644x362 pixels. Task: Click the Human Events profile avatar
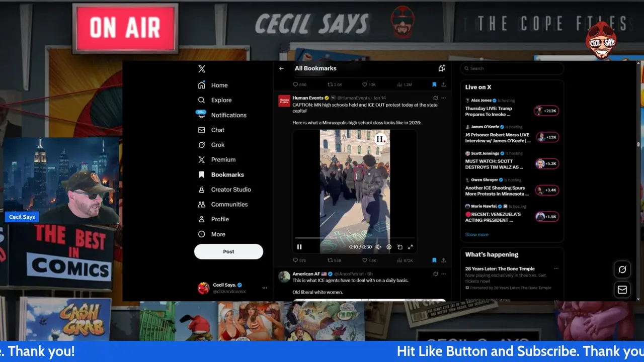pos(284,101)
